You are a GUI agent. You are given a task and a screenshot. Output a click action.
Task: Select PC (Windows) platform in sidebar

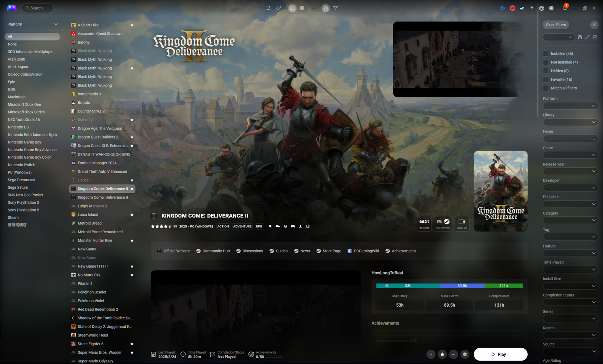pyautogui.click(x=20, y=172)
